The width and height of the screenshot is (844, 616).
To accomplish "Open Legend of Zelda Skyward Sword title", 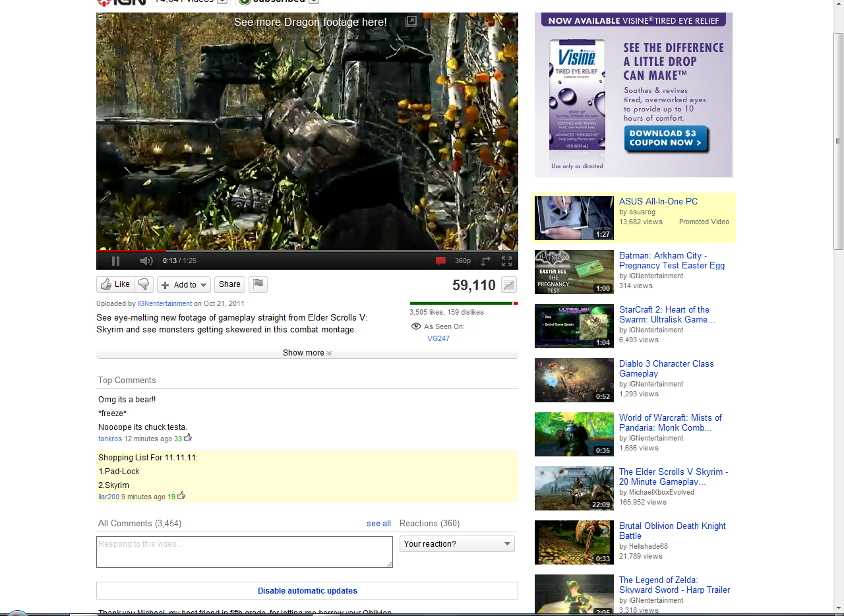I will 675,585.
